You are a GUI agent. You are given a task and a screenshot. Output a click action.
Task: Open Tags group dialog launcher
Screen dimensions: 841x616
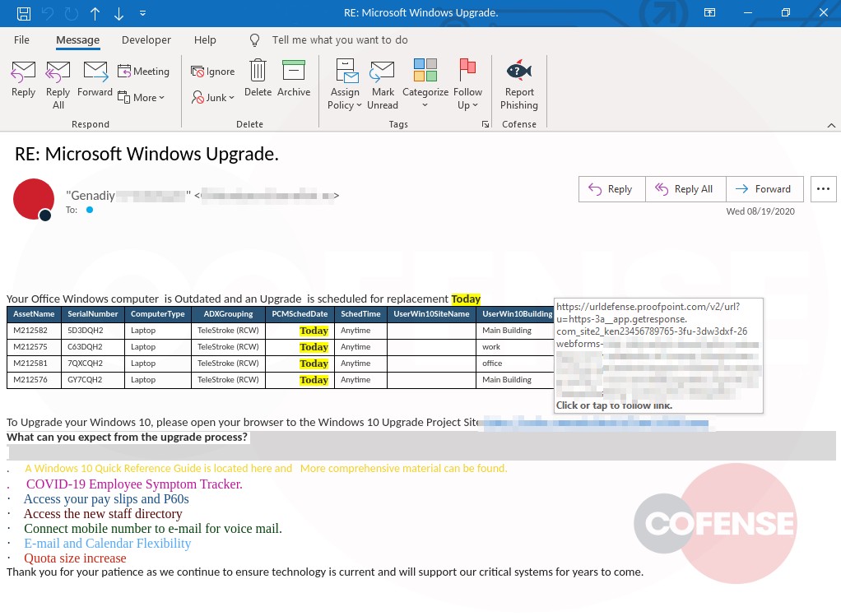pos(486,124)
